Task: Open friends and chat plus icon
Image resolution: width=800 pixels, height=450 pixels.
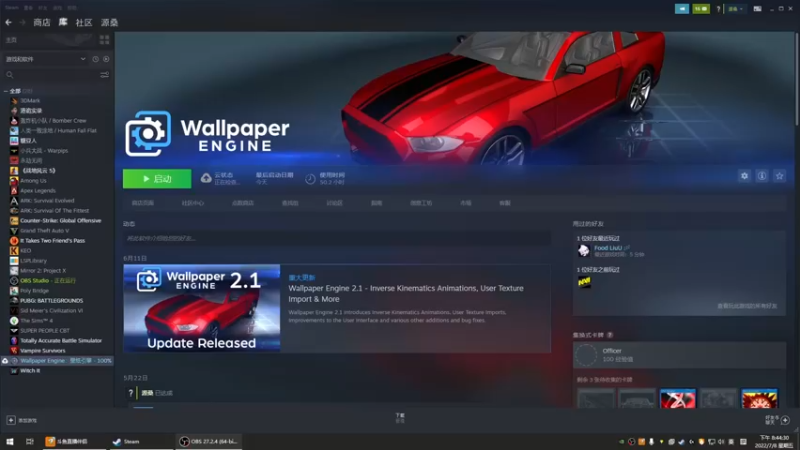Action: pos(785,420)
